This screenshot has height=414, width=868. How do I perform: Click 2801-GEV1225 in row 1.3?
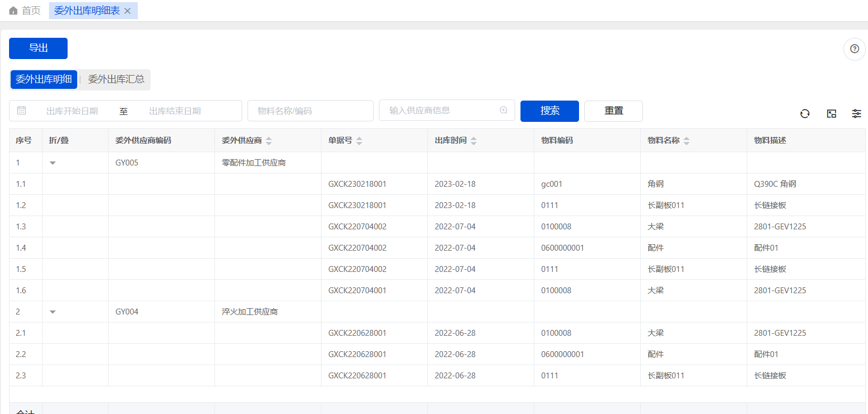pos(780,227)
